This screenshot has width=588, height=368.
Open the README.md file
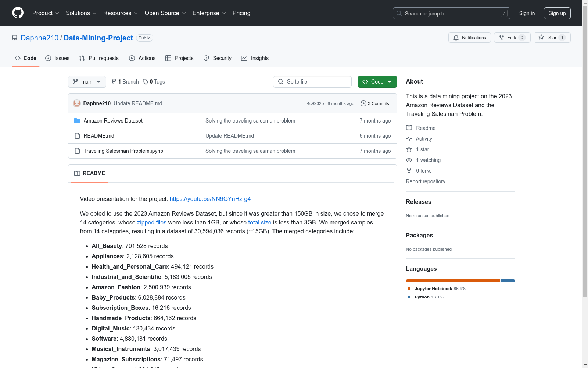pos(99,136)
